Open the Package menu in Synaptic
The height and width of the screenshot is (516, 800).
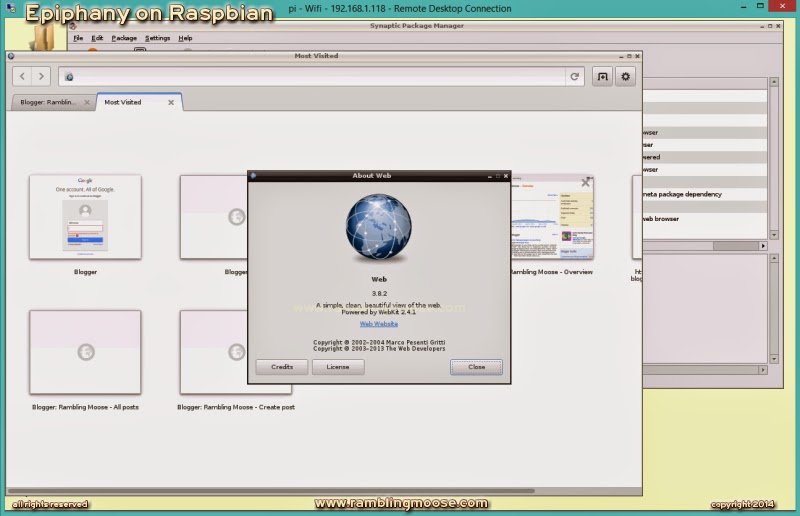click(124, 38)
